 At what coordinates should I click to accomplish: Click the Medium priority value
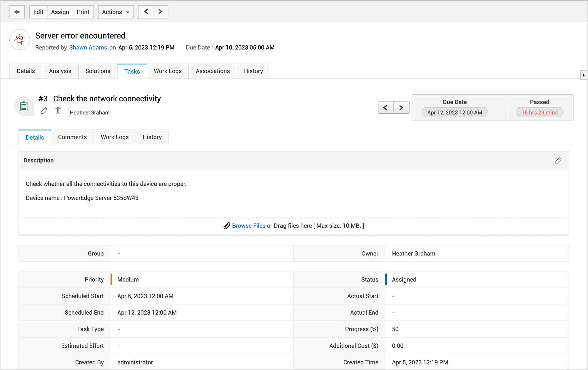pyautogui.click(x=128, y=279)
